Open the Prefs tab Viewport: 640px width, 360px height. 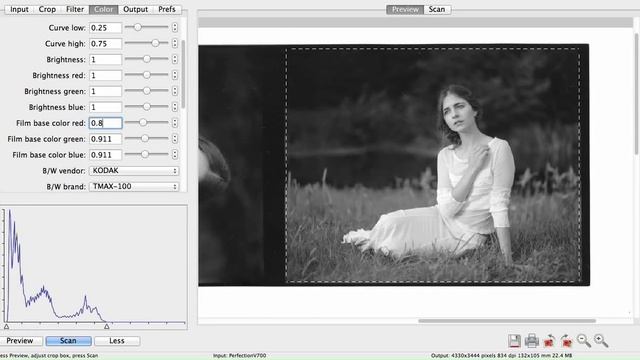point(167,9)
